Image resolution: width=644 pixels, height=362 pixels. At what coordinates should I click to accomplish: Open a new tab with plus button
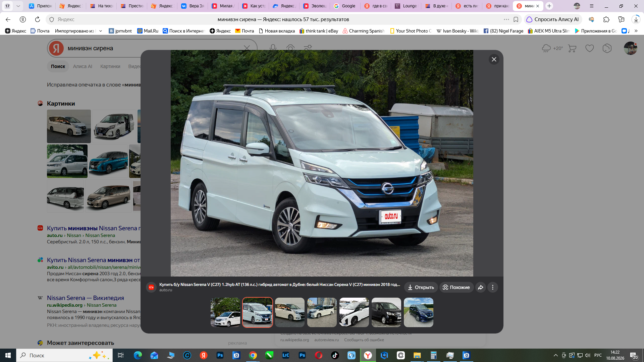[x=549, y=6]
